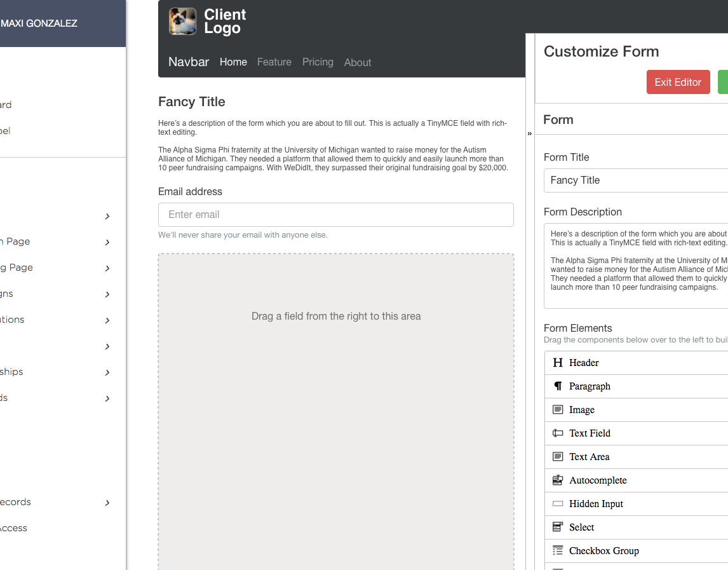The width and height of the screenshot is (728, 570).
Task: Choose the Select element icon
Action: click(558, 527)
